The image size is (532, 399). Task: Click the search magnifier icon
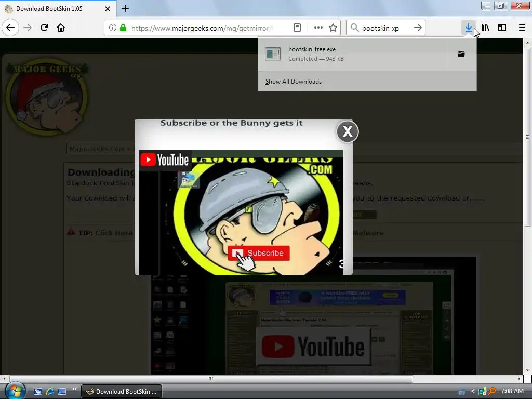354,28
